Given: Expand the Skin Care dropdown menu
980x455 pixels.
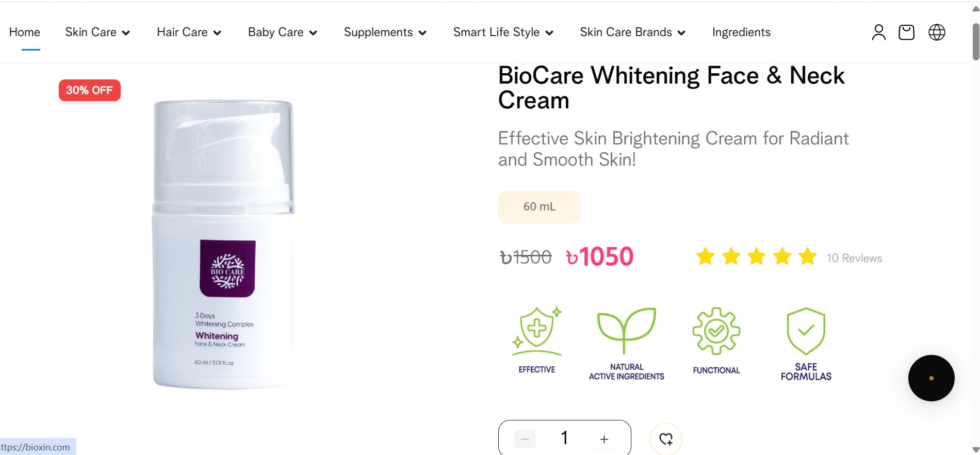Looking at the screenshot, I should point(97,32).
